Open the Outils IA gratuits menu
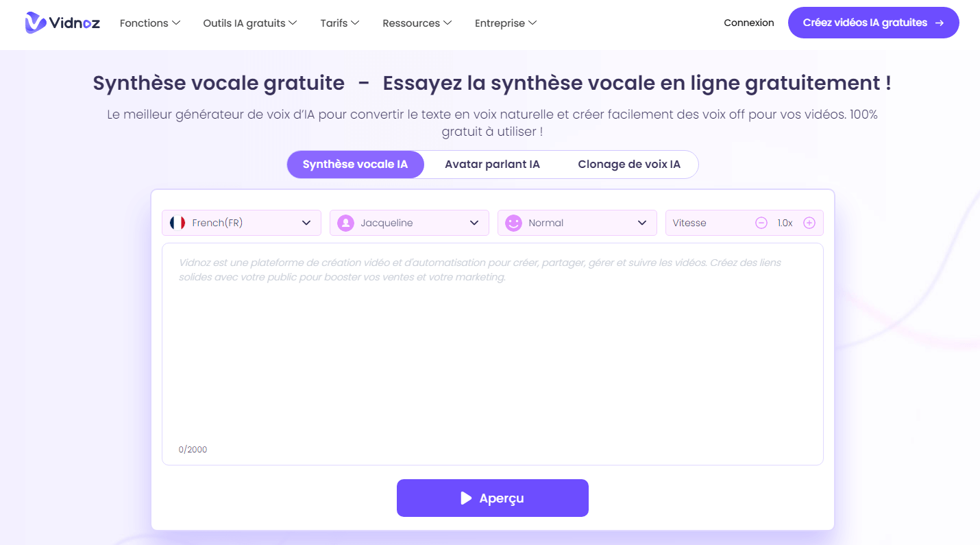 pyautogui.click(x=250, y=23)
